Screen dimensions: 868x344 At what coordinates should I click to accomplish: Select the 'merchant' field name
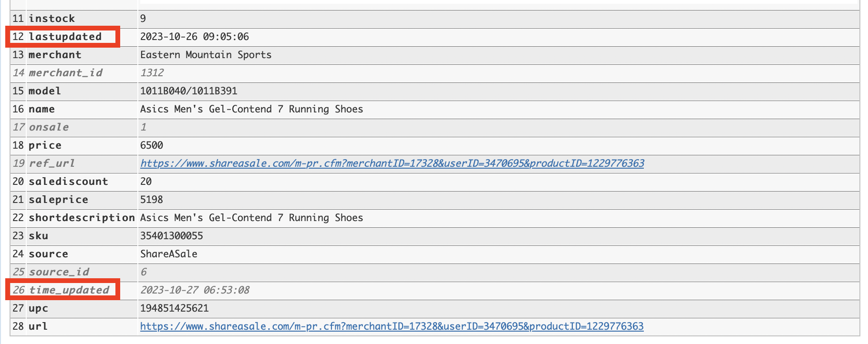point(55,55)
